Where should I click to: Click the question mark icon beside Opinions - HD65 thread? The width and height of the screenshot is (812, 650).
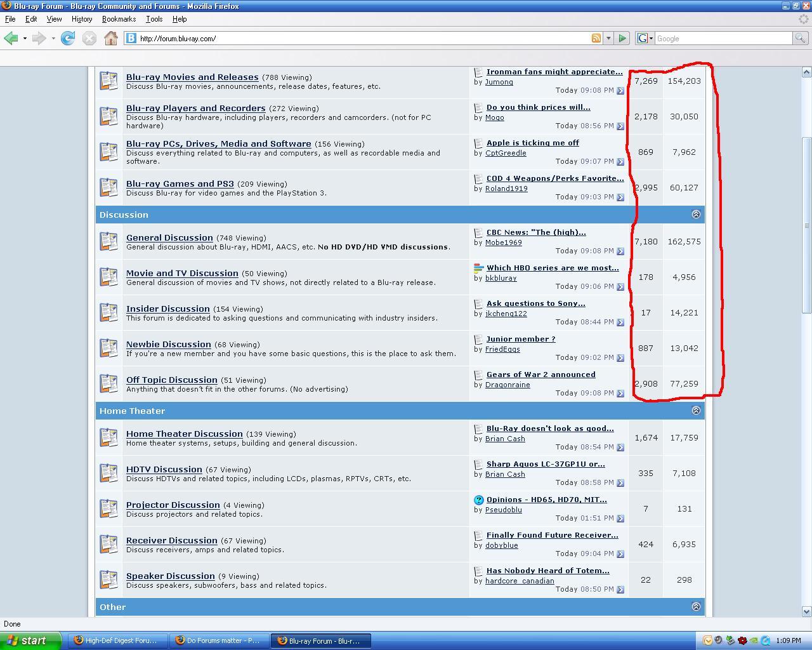[479, 500]
